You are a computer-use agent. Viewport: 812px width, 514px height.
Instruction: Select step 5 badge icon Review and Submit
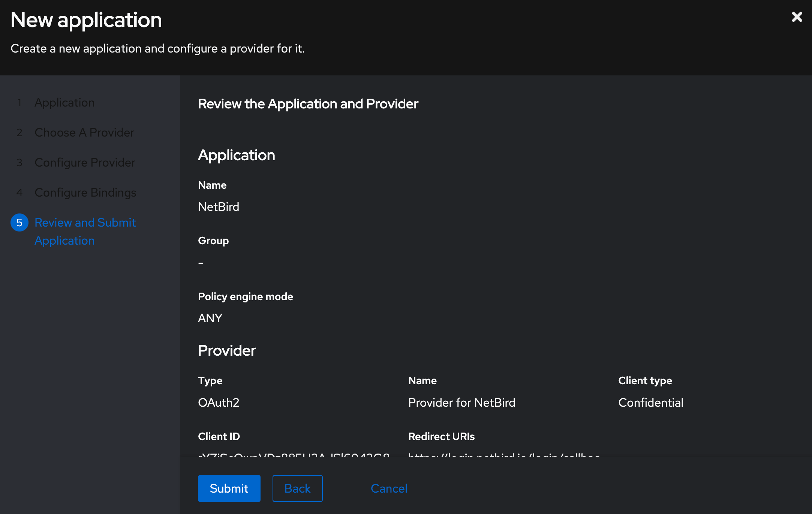(19, 222)
